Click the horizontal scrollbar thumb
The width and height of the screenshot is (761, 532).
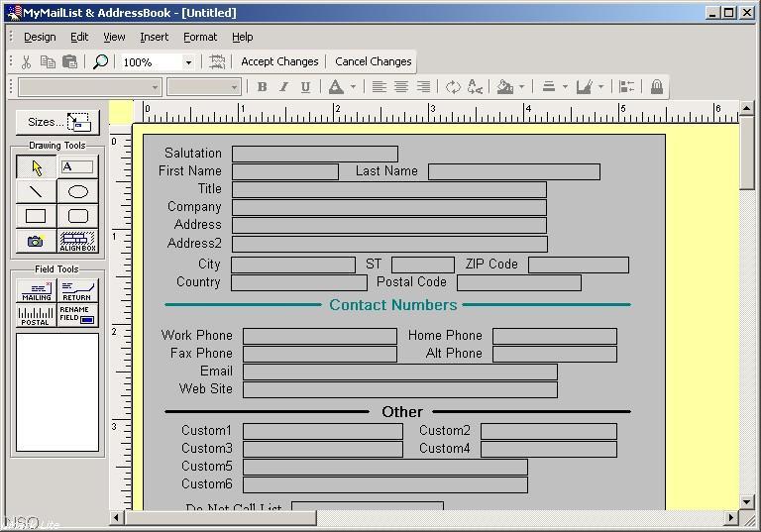(x=221, y=518)
